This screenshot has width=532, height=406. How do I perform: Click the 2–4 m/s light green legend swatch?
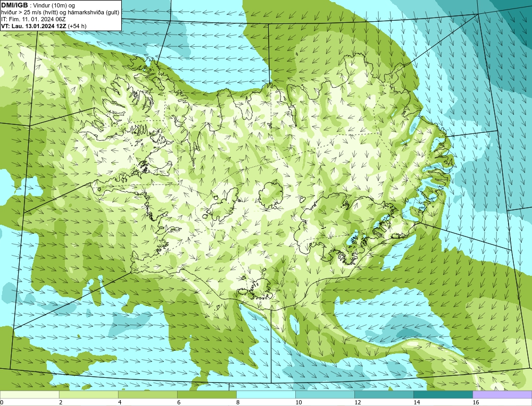click(x=88, y=394)
